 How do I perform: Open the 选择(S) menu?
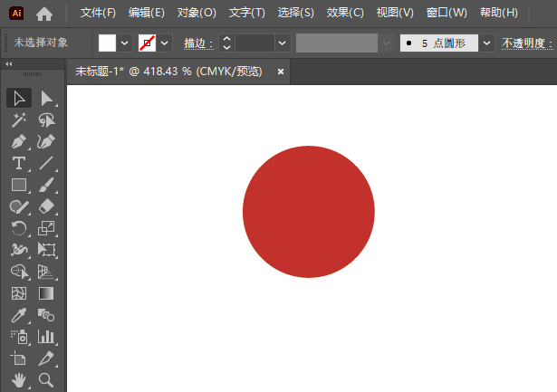point(295,13)
